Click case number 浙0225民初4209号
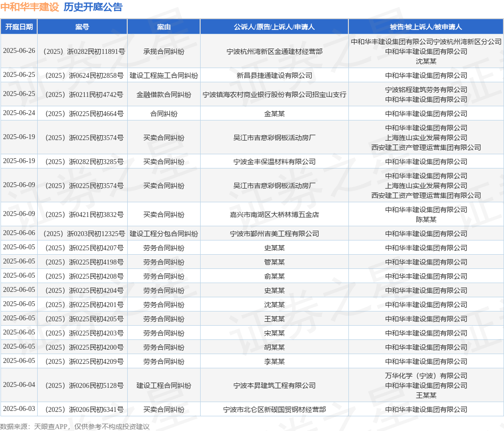 [x=85, y=361]
